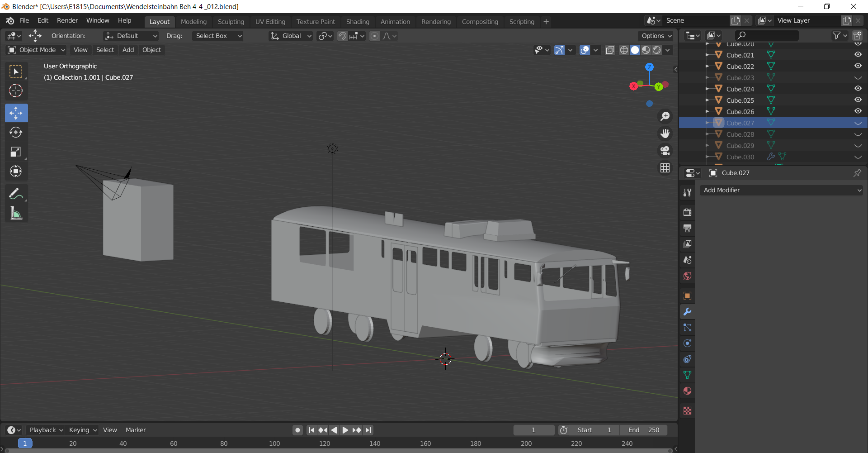The image size is (868, 453).
Task: Toggle camera view in viewport
Action: (x=665, y=151)
